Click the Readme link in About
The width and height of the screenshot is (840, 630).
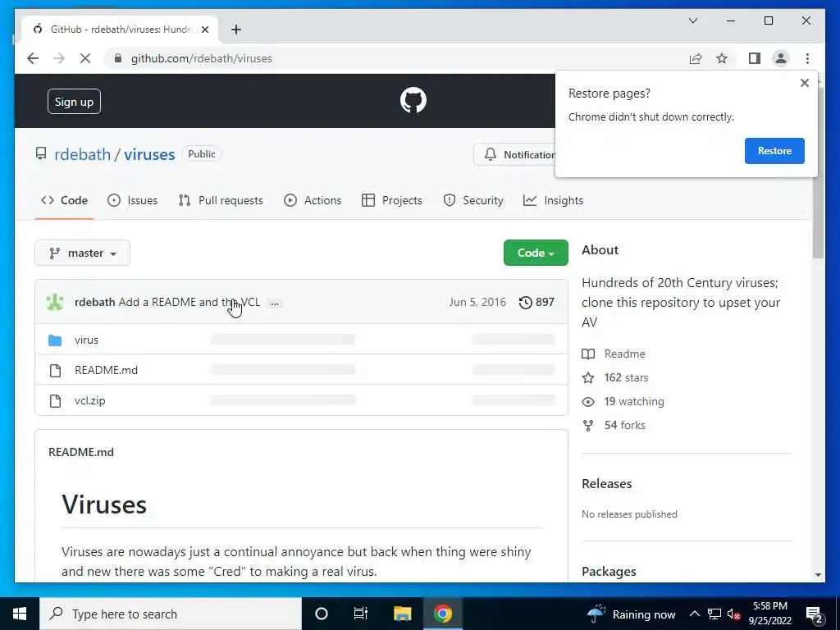614,354
